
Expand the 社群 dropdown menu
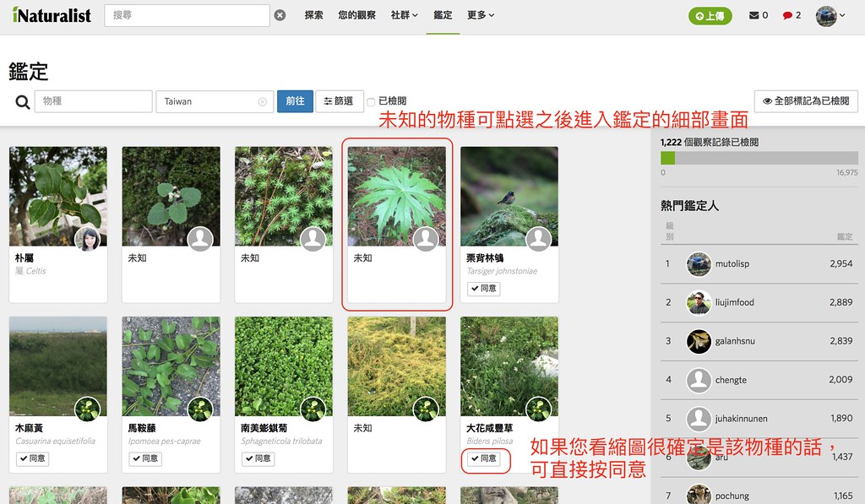click(x=405, y=15)
